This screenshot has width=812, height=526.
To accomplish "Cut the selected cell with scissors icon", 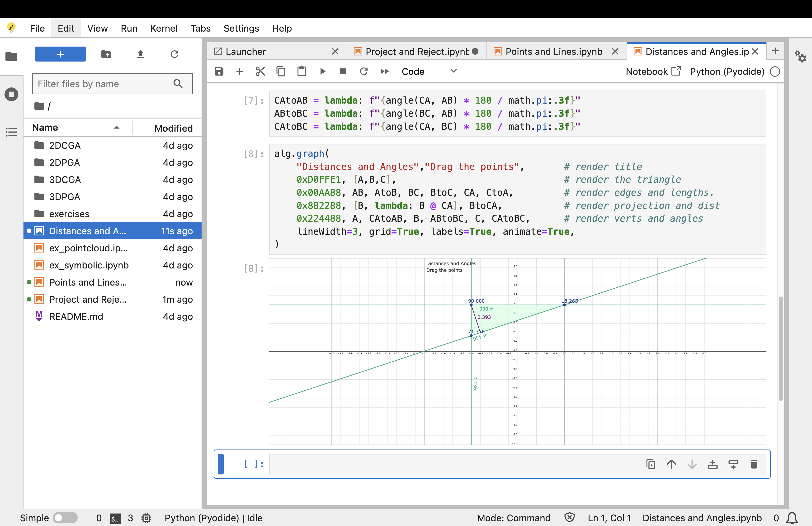I will pyautogui.click(x=260, y=71).
